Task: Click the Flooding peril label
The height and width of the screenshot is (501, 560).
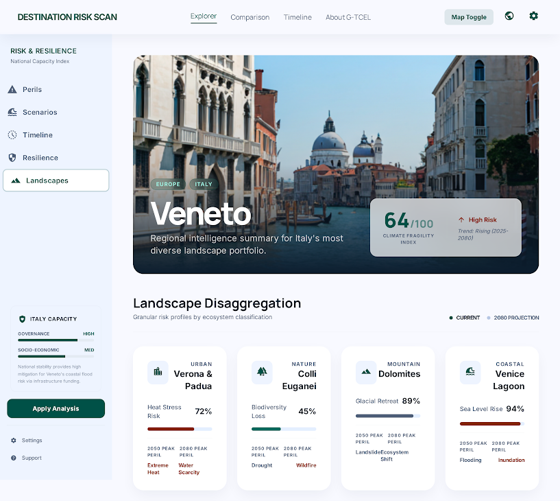Action: (x=470, y=460)
